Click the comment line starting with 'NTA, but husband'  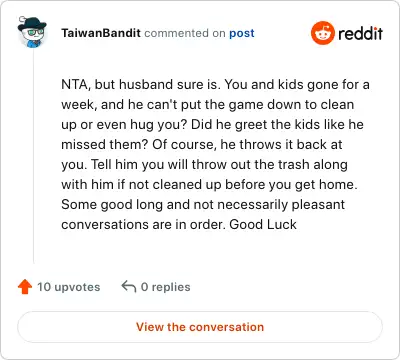[215, 84]
